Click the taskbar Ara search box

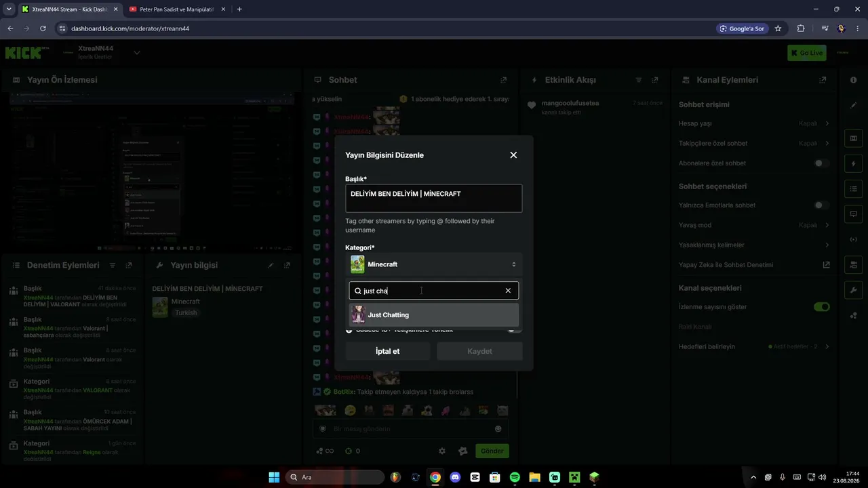click(335, 477)
